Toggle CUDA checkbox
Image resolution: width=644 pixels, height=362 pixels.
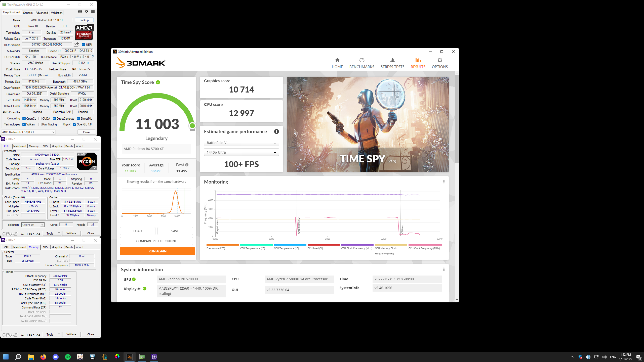[40, 119]
